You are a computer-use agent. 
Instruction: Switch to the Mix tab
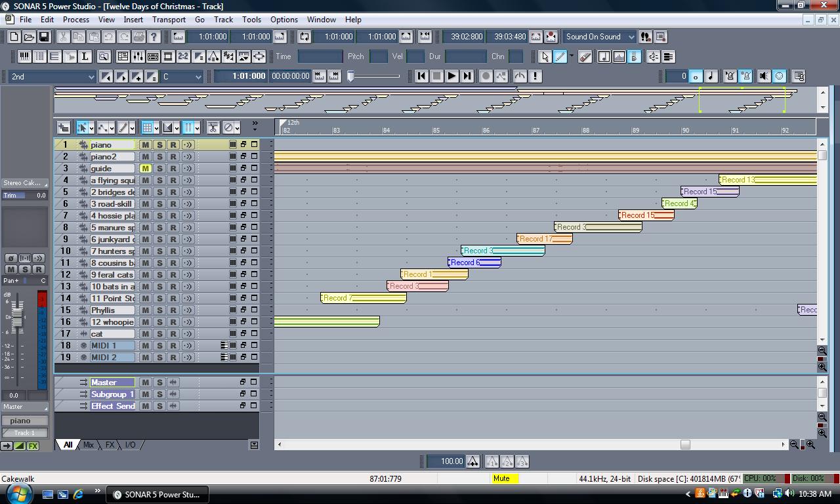pos(88,445)
